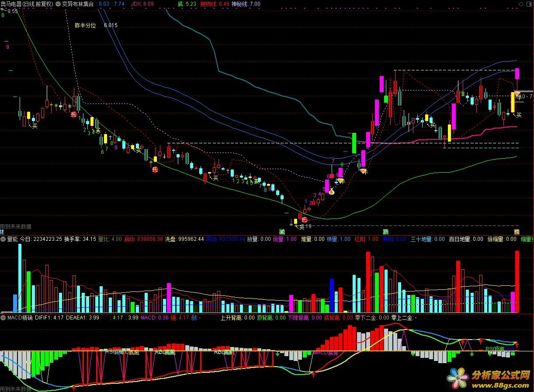
Task: Click the MACD: 0.36 value
Action: tap(155, 318)
